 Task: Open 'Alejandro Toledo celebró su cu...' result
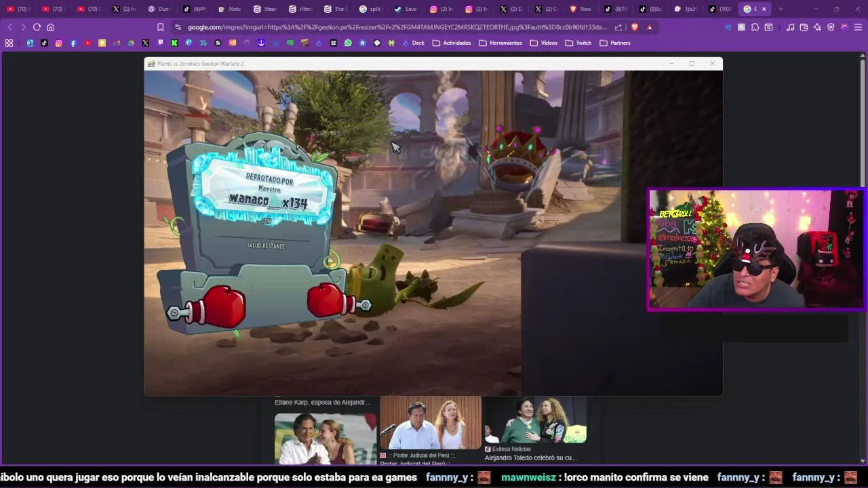(x=531, y=458)
